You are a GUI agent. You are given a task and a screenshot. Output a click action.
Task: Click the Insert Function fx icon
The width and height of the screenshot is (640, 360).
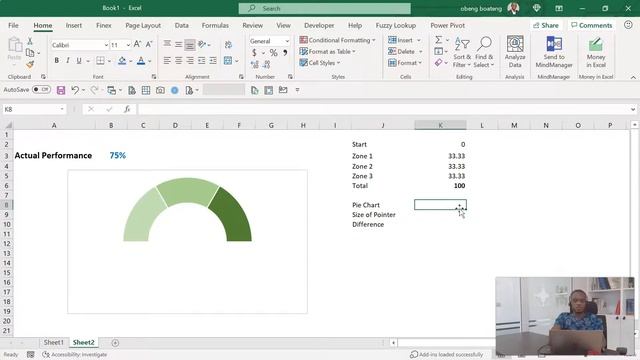click(127, 109)
